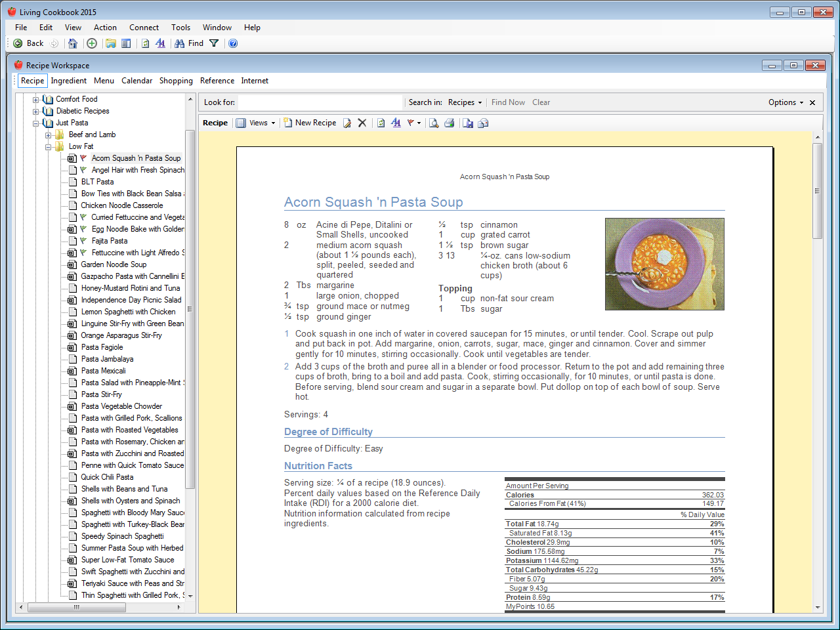Click refresh icon in the main toolbar
This screenshot has width=840, height=630.
[146, 43]
